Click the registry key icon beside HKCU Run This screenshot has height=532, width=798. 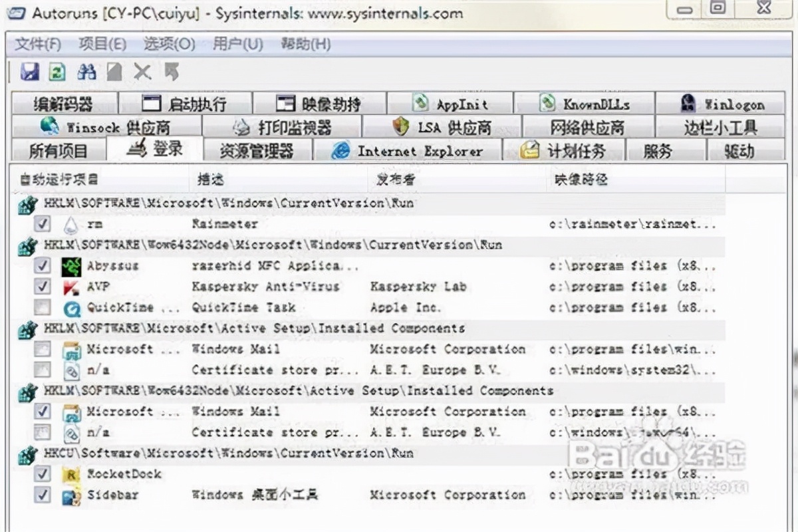pyautogui.click(x=27, y=454)
